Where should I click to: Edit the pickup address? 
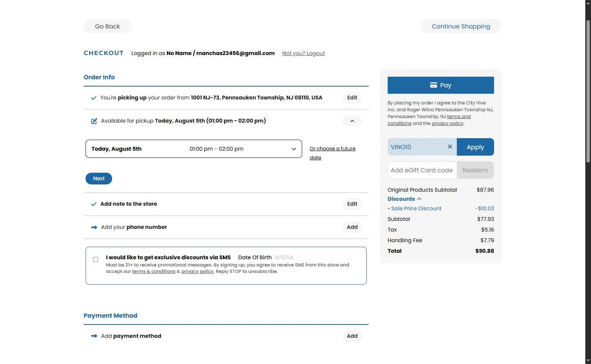pyautogui.click(x=352, y=98)
